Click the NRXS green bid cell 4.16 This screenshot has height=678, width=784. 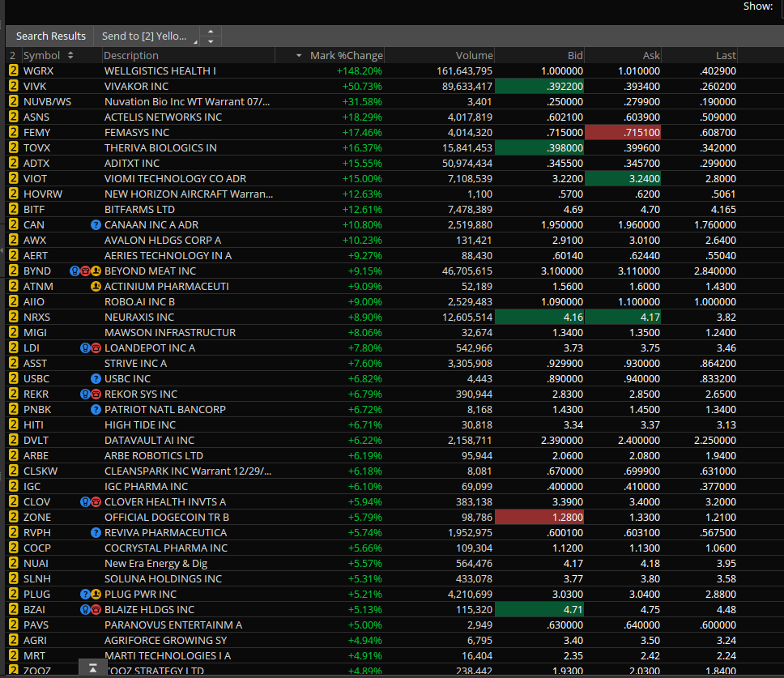tap(539, 317)
